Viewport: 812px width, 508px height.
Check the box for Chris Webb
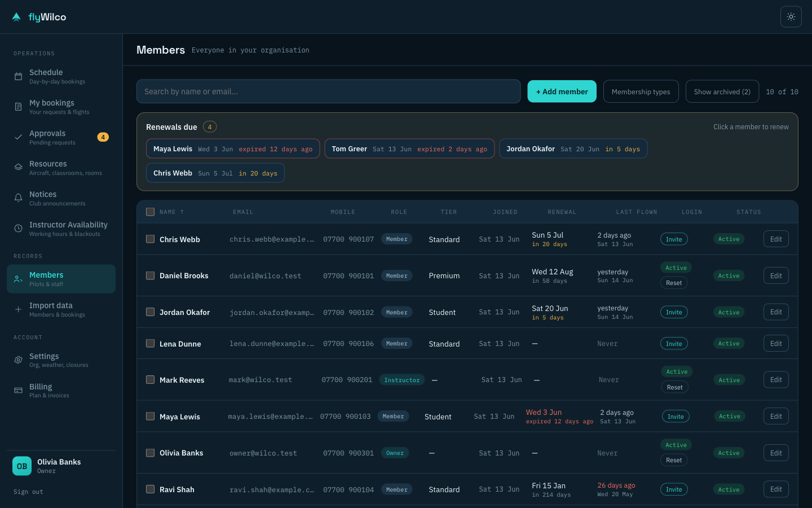pos(150,239)
